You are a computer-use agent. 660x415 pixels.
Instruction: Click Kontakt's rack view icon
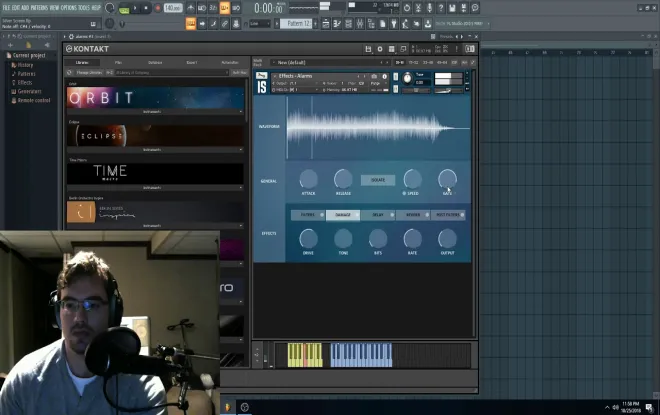[x=391, y=49]
